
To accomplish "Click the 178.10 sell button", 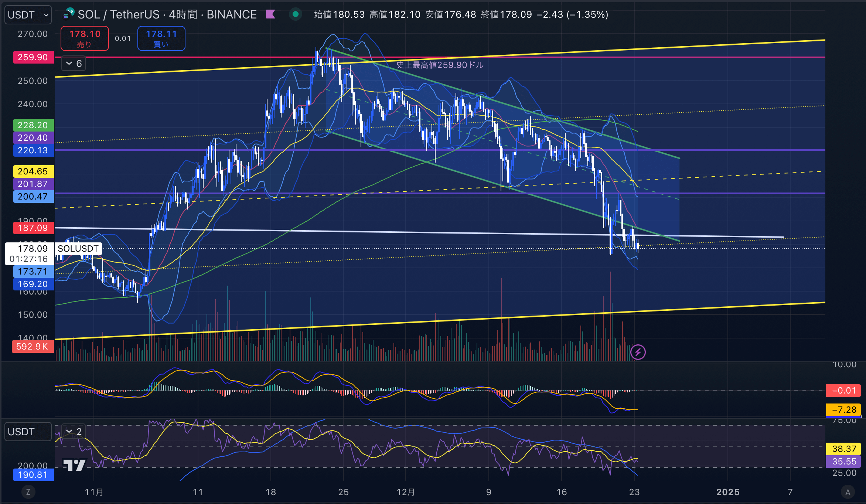I will point(85,38).
